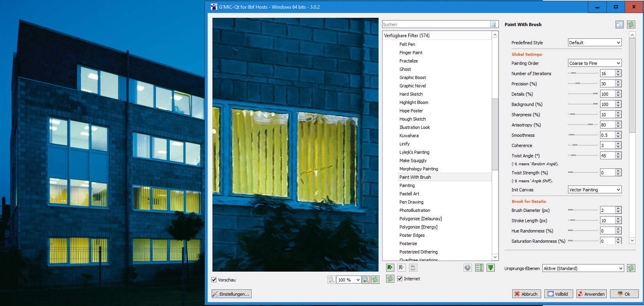Click the add fave bookmark icon

tap(390, 268)
